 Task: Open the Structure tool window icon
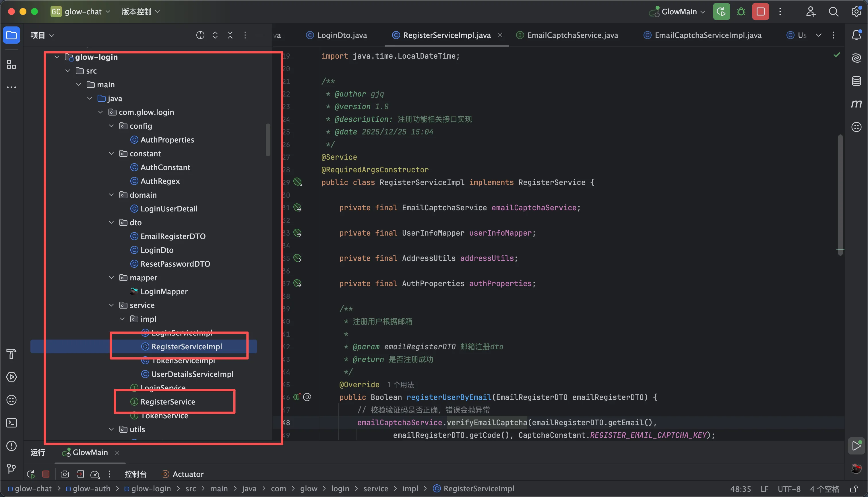11,64
